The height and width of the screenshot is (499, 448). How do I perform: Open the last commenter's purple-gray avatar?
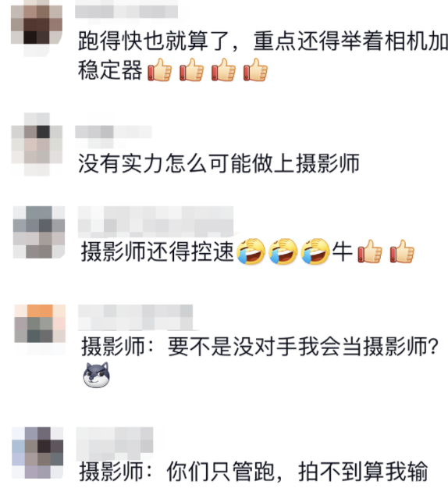(x=37, y=453)
